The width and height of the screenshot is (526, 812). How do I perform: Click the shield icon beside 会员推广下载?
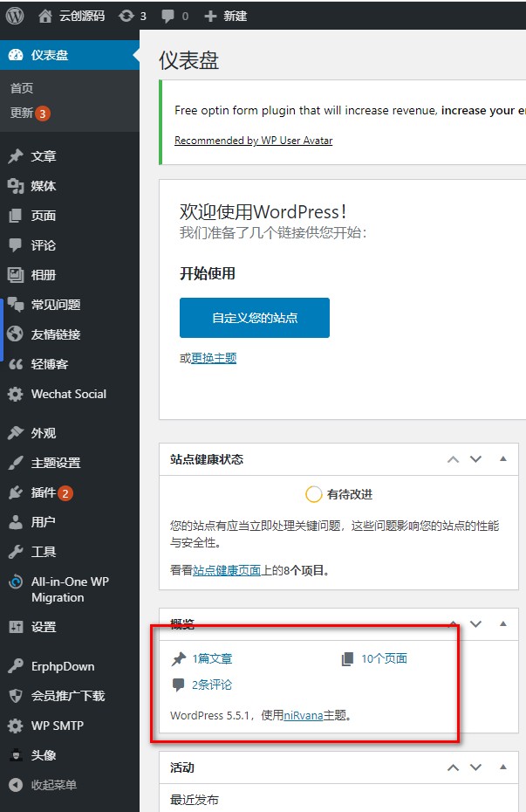tap(16, 696)
